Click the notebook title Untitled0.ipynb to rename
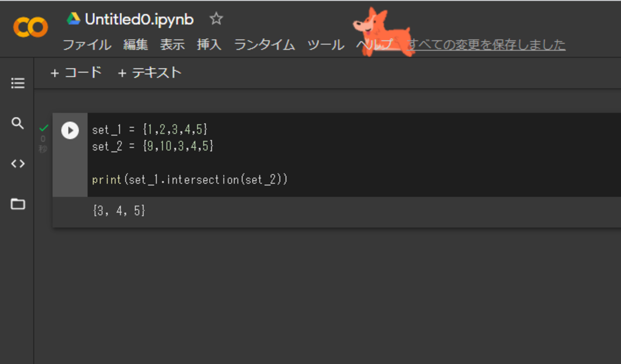The width and height of the screenshot is (621, 364). pos(139,19)
